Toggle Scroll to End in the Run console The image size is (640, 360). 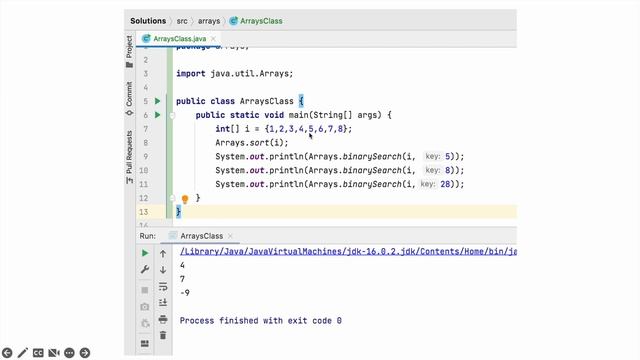point(163,302)
